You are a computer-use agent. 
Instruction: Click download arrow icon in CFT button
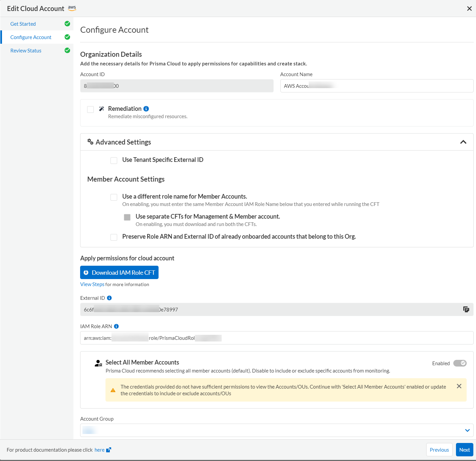point(86,273)
